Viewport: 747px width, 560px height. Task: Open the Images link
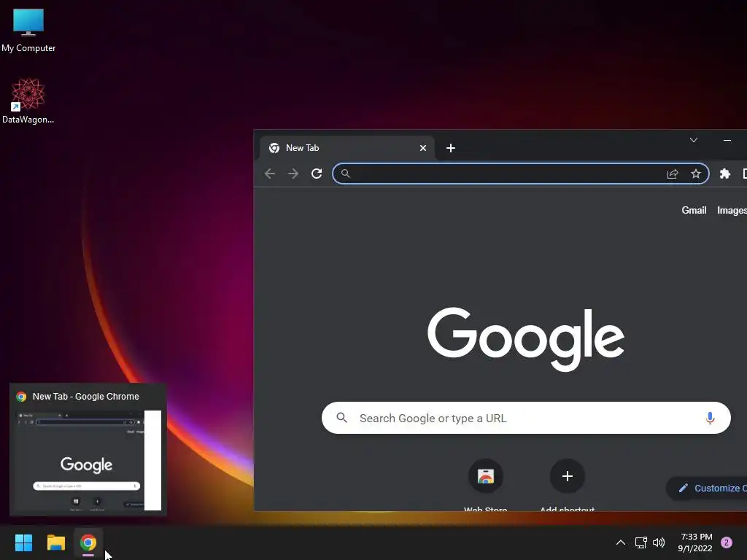click(x=732, y=210)
